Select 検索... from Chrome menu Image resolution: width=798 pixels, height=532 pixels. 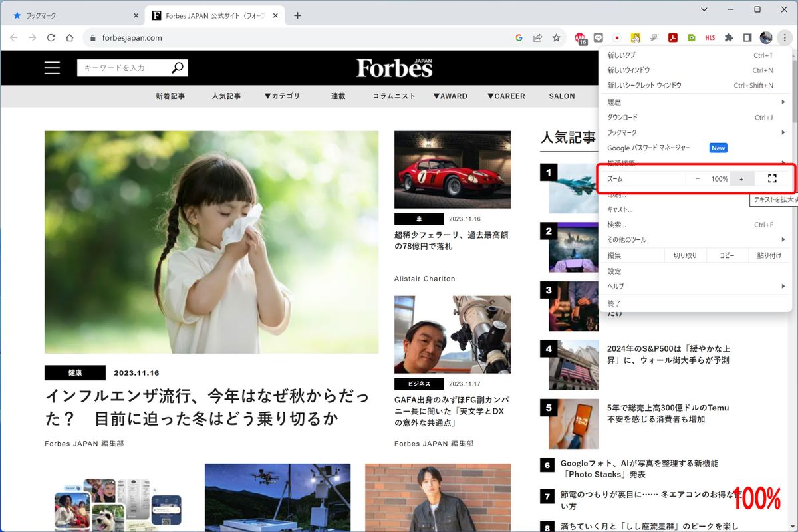pos(696,225)
